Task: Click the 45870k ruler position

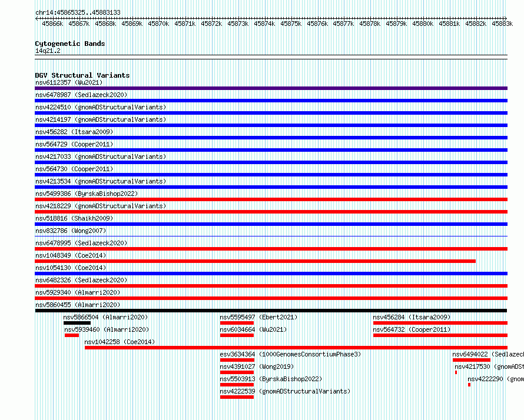Action: click(x=158, y=24)
